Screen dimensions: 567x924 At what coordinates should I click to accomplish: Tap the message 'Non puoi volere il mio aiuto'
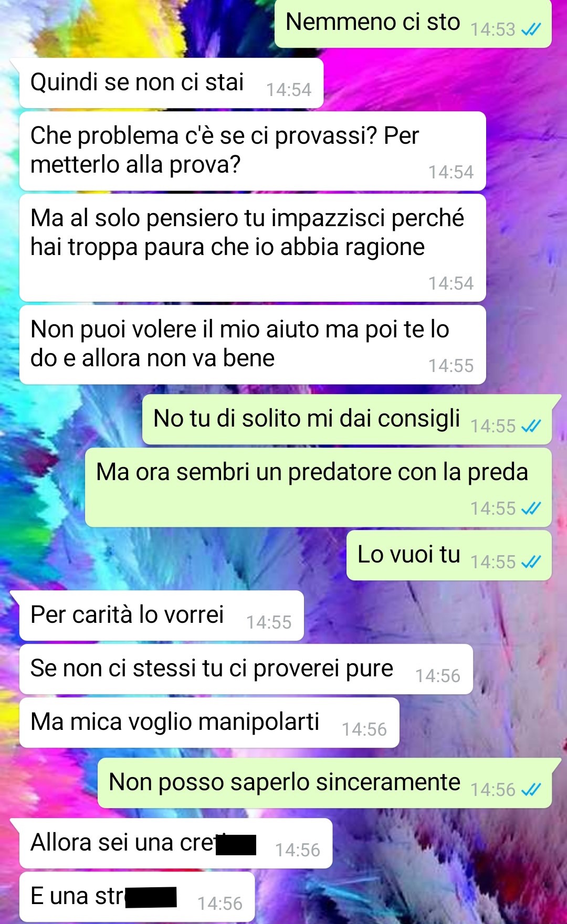point(253,345)
